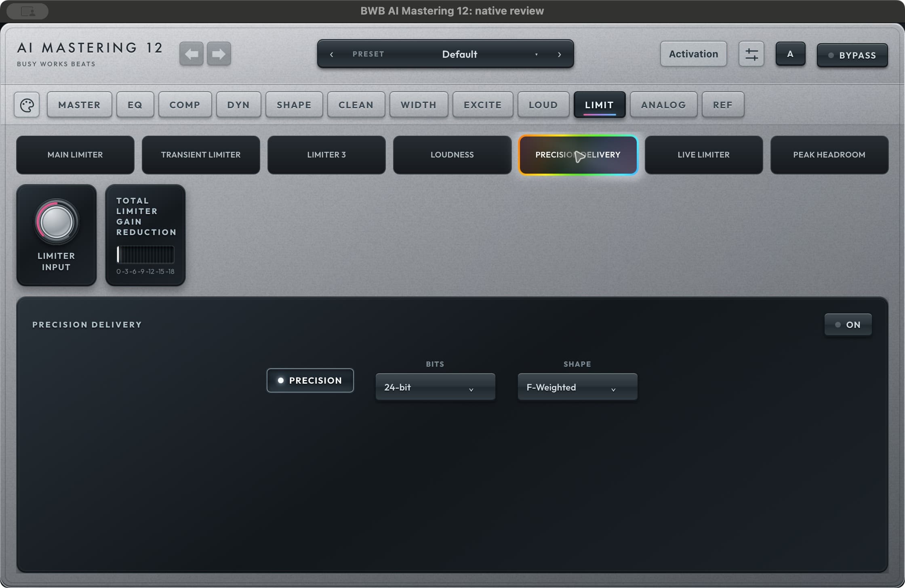This screenshot has width=905, height=588.
Task: Open the sliders settings icon
Action: [751, 54]
